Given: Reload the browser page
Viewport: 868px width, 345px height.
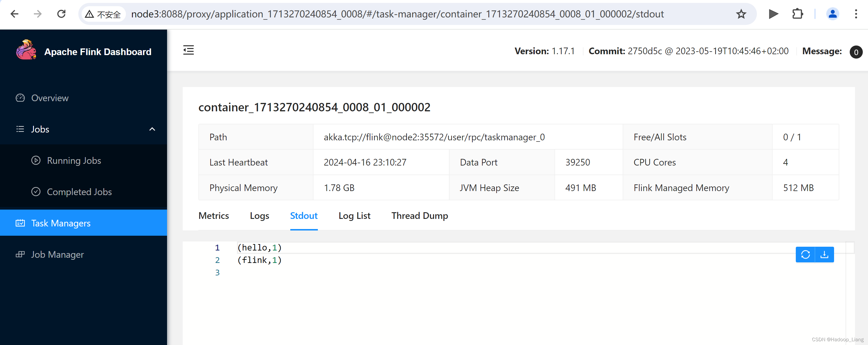Looking at the screenshot, I should click(x=61, y=14).
